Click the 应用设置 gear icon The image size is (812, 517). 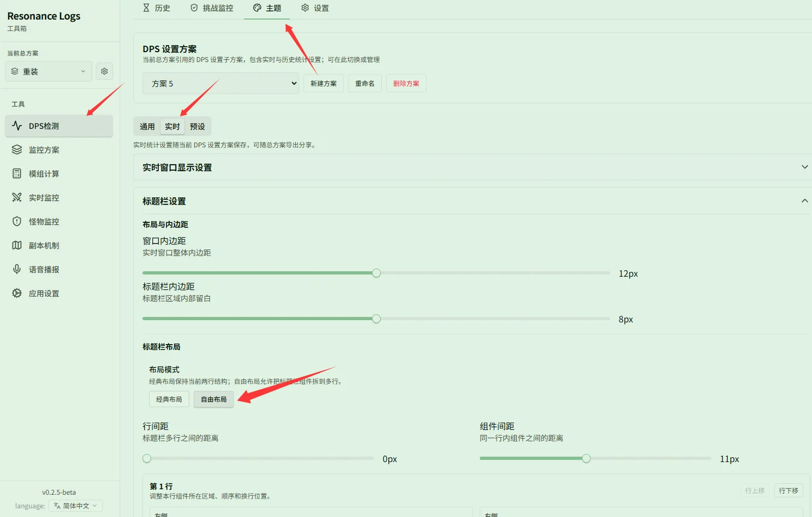pyautogui.click(x=17, y=293)
